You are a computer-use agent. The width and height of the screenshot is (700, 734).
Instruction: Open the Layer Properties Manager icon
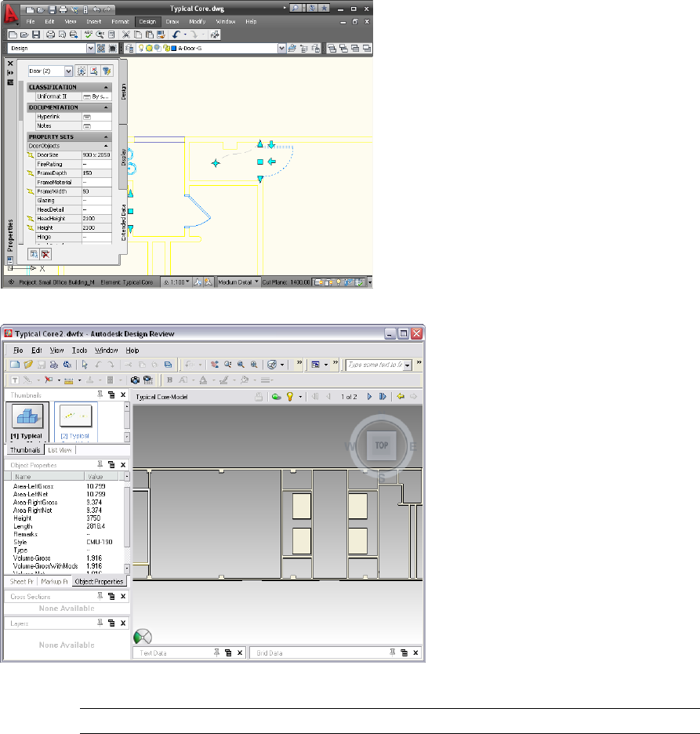coord(129,48)
